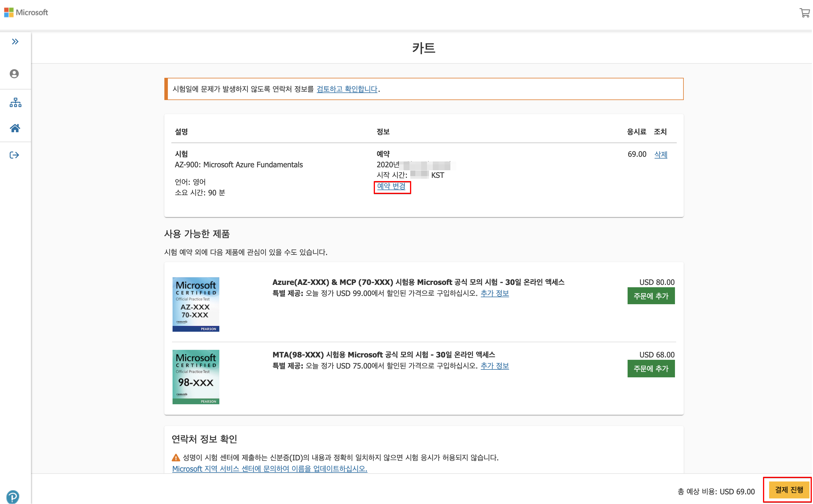This screenshot has height=504, width=813.
Task: Click the 설명 column header
Action: pos(182,132)
